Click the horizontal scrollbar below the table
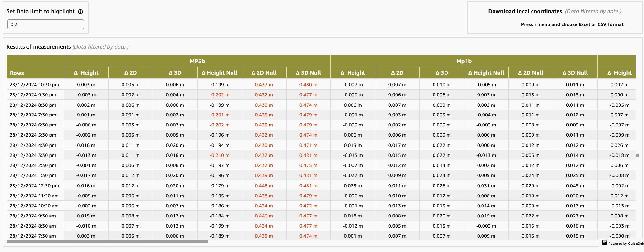The height and width of the screenshot is (252, 644). pos(107,241)
